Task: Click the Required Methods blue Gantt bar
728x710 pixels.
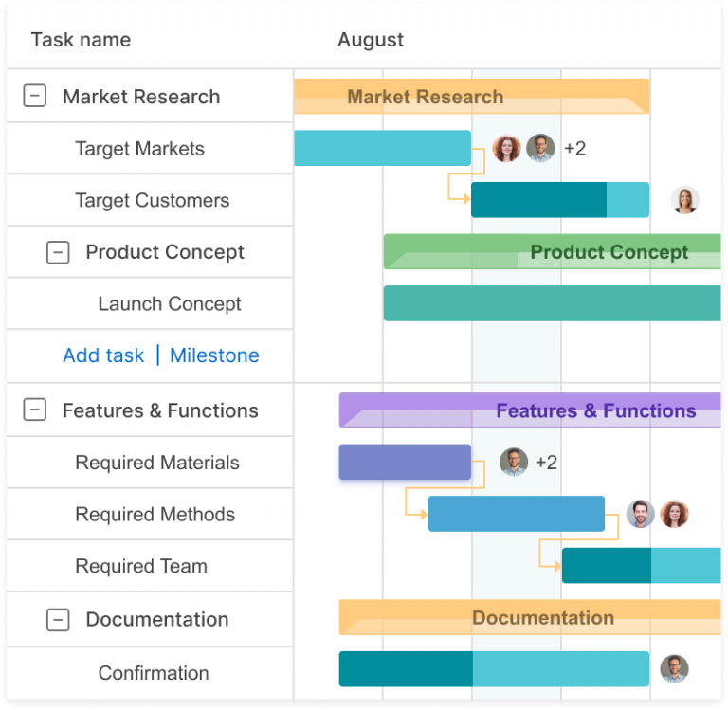Action: pos(517,514)
